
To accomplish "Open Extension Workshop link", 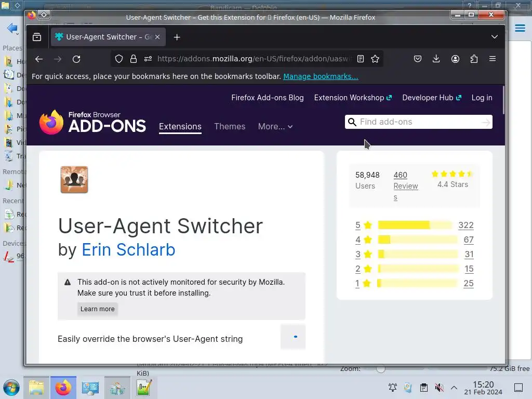I will 353,98.
